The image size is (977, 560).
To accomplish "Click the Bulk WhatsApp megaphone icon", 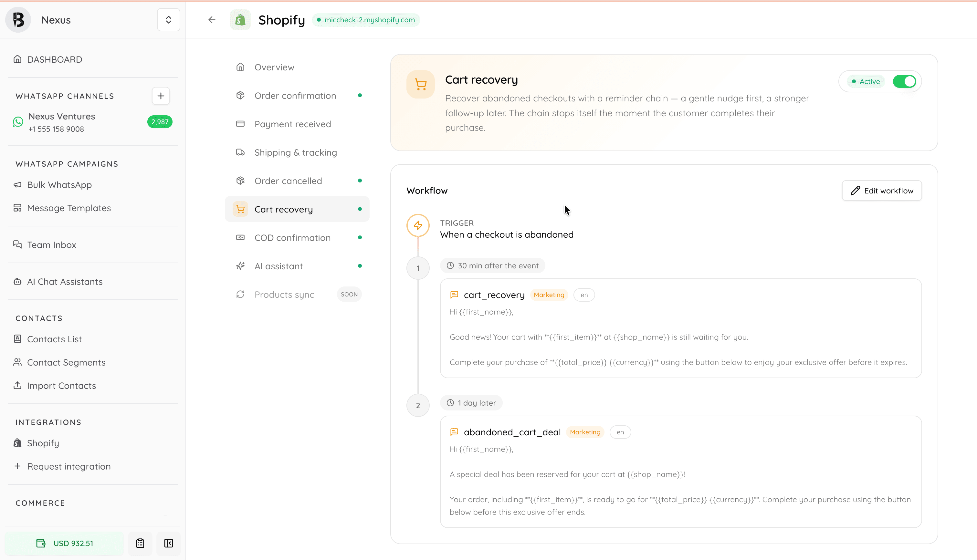I will point(17,185).
